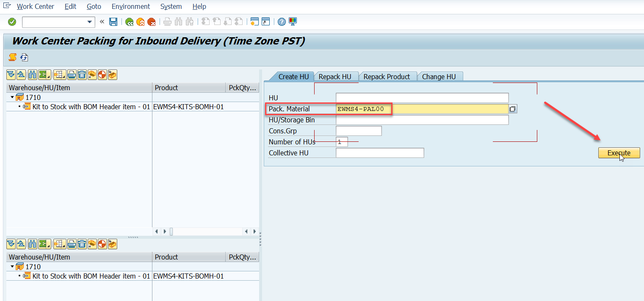Image resolution: width=644 pixels, height=301 pixels.
Task: Click the green Back icon
Action: tap(129, 22)
